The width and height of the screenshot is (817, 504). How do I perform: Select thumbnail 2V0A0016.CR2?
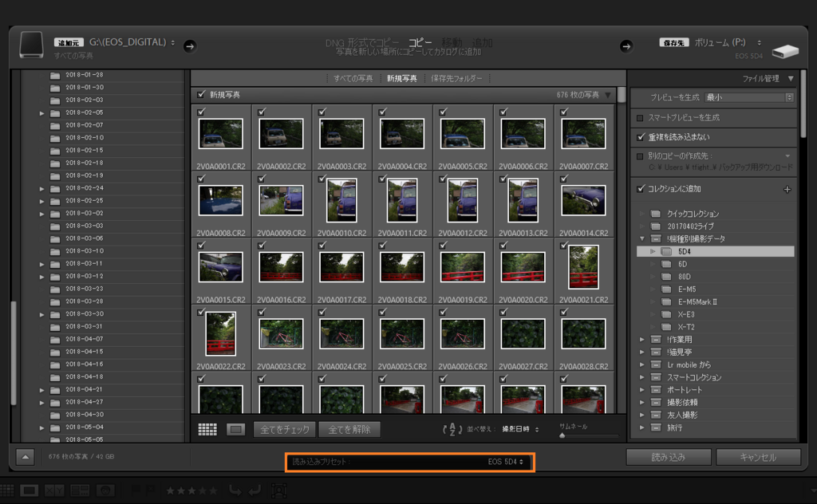(282, 268)
